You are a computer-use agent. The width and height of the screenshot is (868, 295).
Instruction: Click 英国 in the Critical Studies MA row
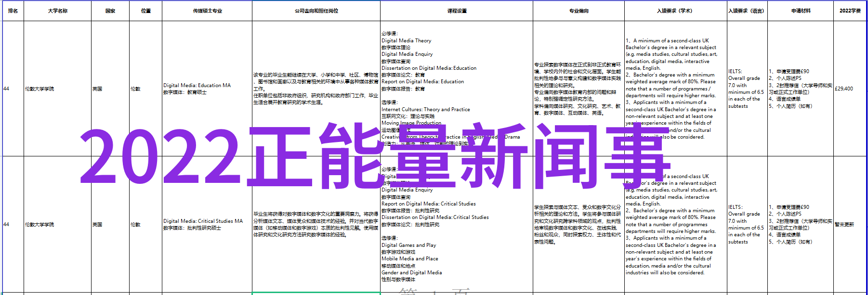tap(110, 224)
